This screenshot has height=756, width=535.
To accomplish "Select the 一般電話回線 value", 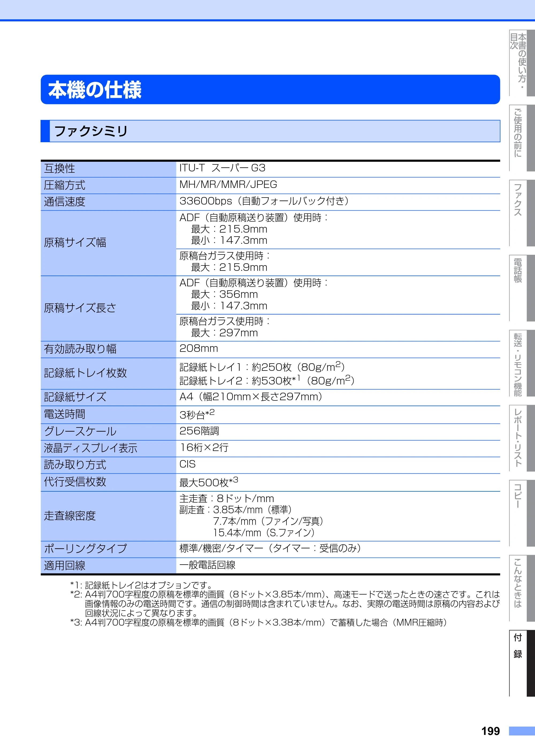I will pyautogui.click(x=207, y=565).
